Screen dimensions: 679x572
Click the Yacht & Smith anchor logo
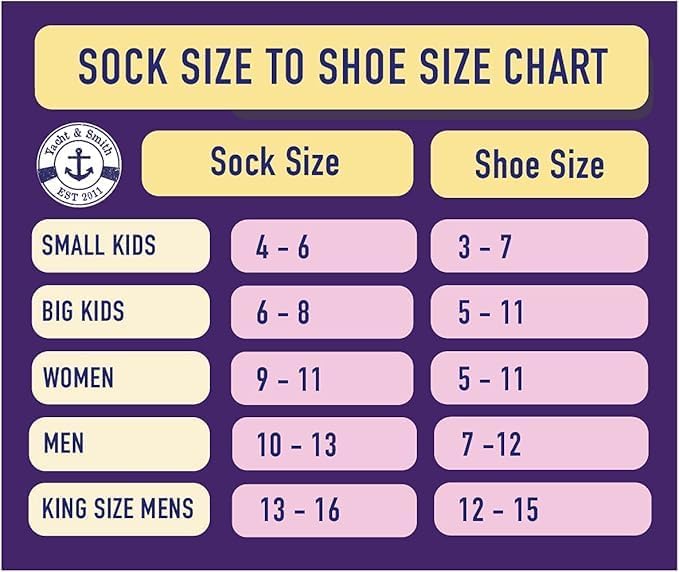(79, 165)
